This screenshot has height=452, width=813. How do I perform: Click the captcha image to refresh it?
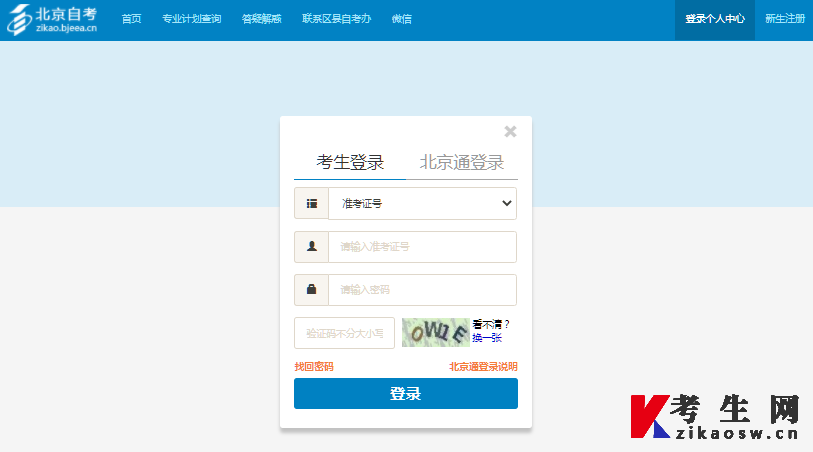[x=436, y=332]
